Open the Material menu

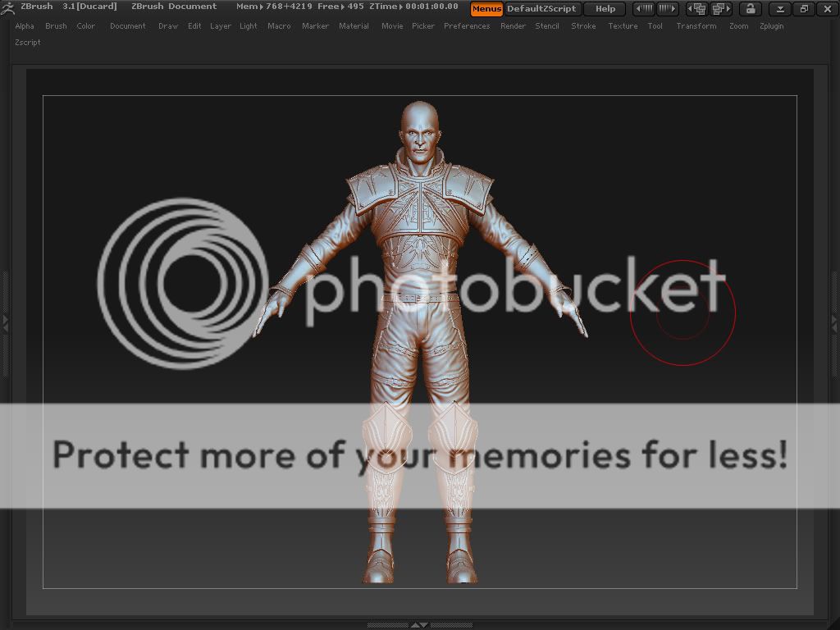[x=354, y=26]
